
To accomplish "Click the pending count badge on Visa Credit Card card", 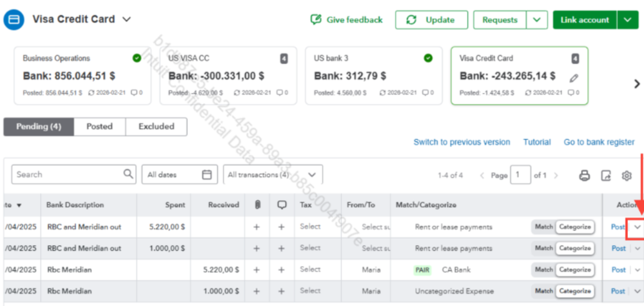I will point(575,59).
